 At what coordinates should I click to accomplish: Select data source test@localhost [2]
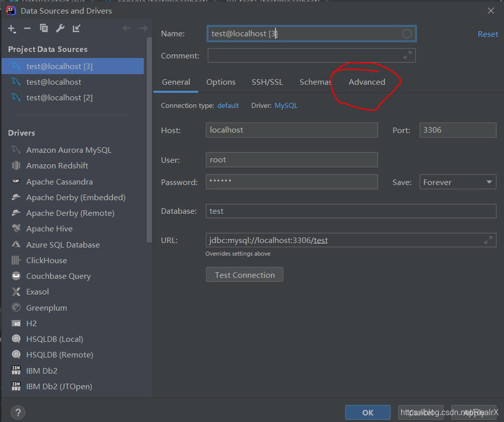[x=73, y=98]
